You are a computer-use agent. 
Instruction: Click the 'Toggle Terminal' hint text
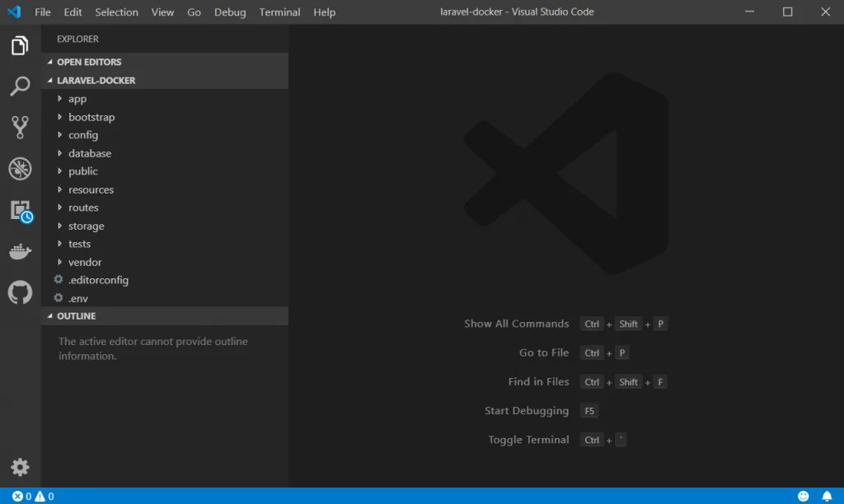[x=528, y=440]
